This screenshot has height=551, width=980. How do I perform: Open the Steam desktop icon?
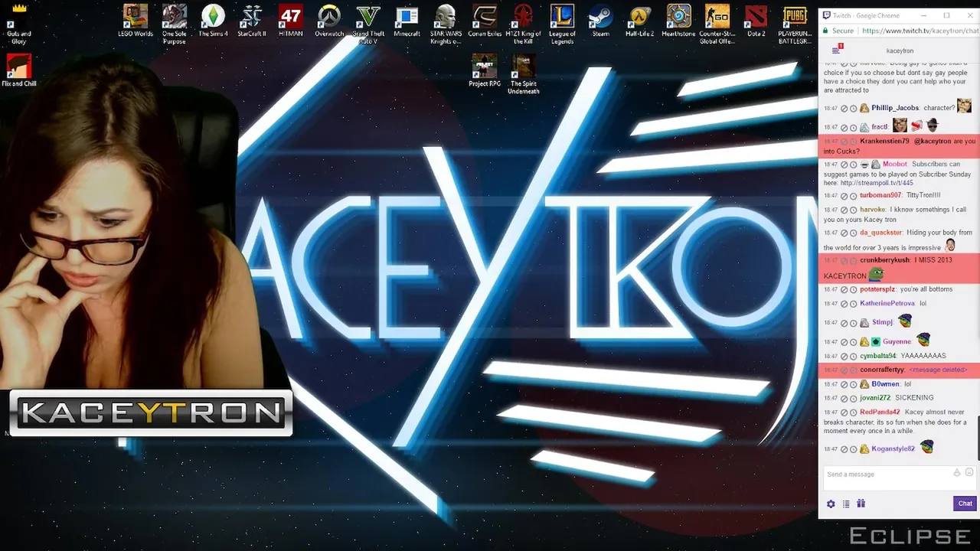coord(601,21)
